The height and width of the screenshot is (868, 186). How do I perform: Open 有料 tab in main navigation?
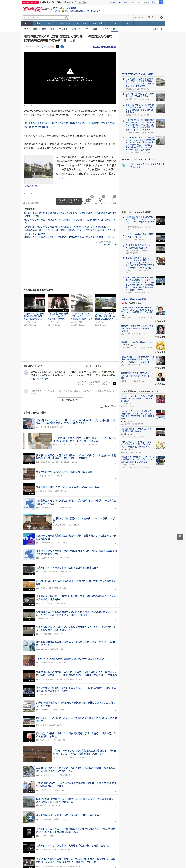point(128,24)
